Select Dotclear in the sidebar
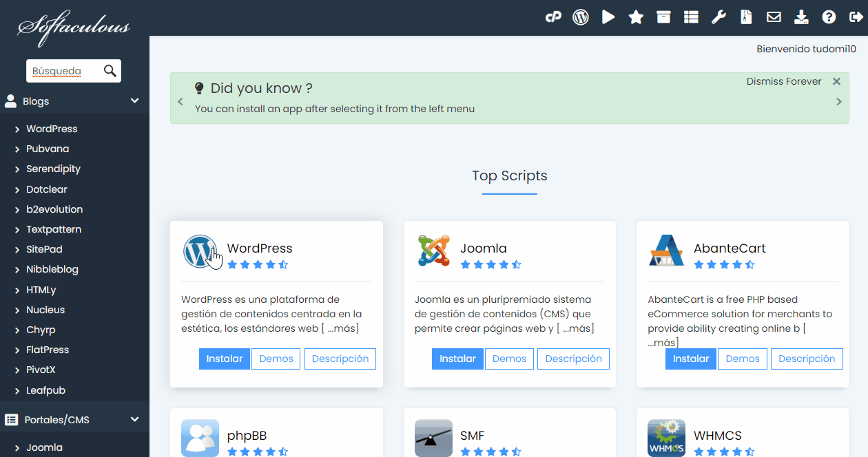The image size is (868, 457). [x=47, y=189]
